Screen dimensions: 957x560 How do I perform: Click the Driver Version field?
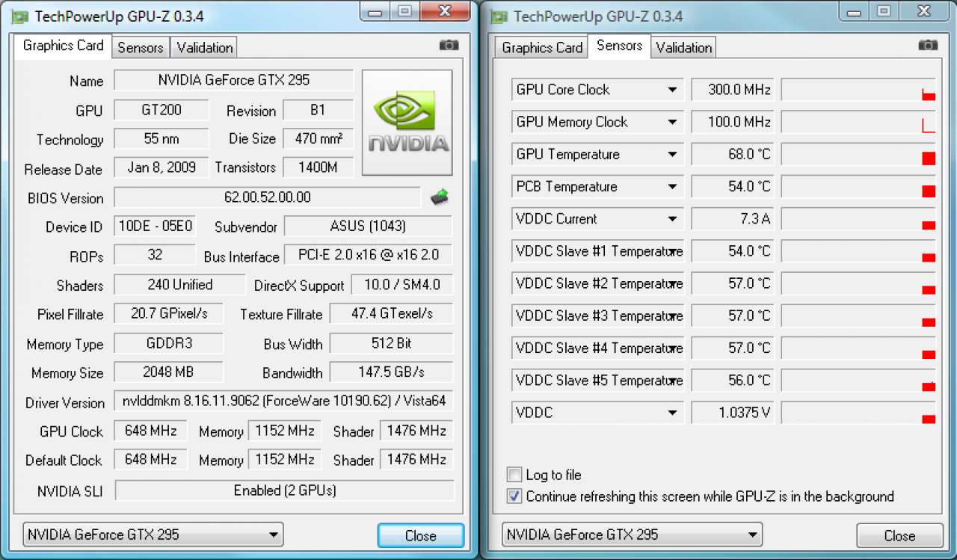[283, 401]
